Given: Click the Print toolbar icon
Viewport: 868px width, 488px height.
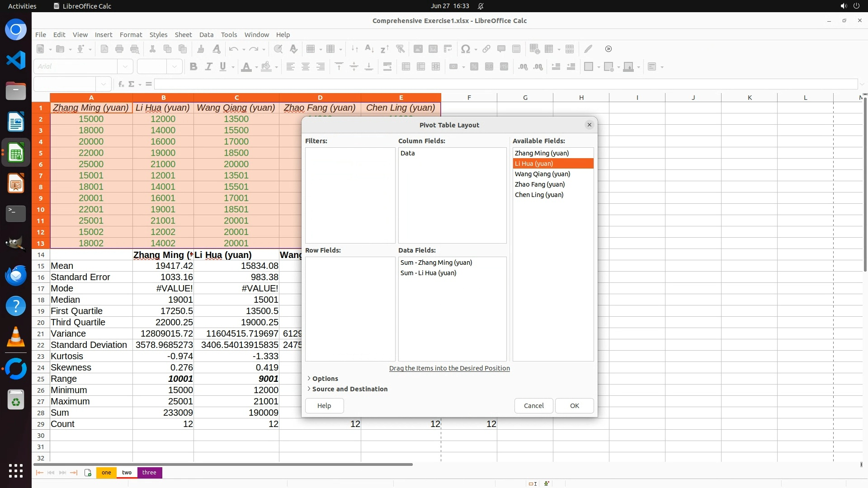Looking at the screenshot, I should coord(119,49).
